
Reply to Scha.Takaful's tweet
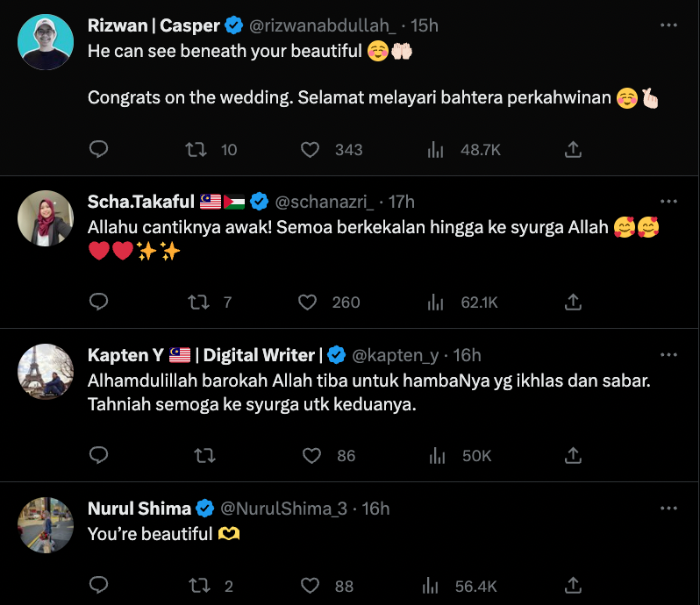click(x=99, y=302)
